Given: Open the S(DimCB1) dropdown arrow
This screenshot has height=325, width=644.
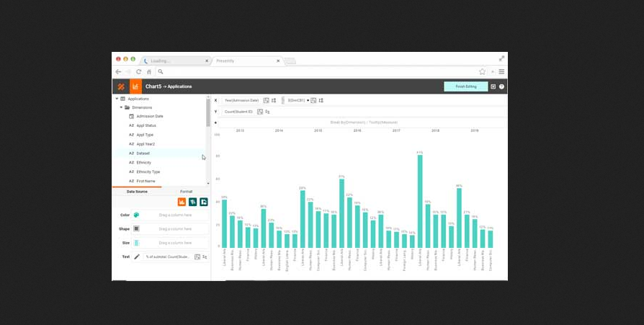Looking at the screenshot, I should (308, 100).
